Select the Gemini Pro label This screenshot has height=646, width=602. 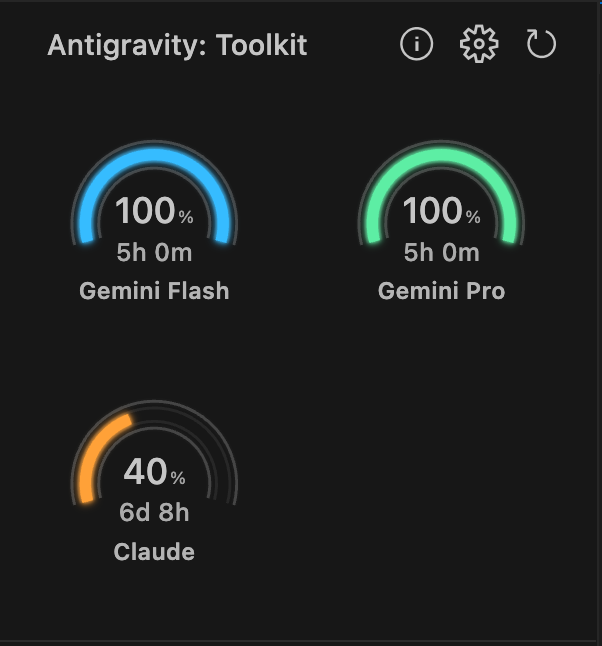tap(441, 291)
